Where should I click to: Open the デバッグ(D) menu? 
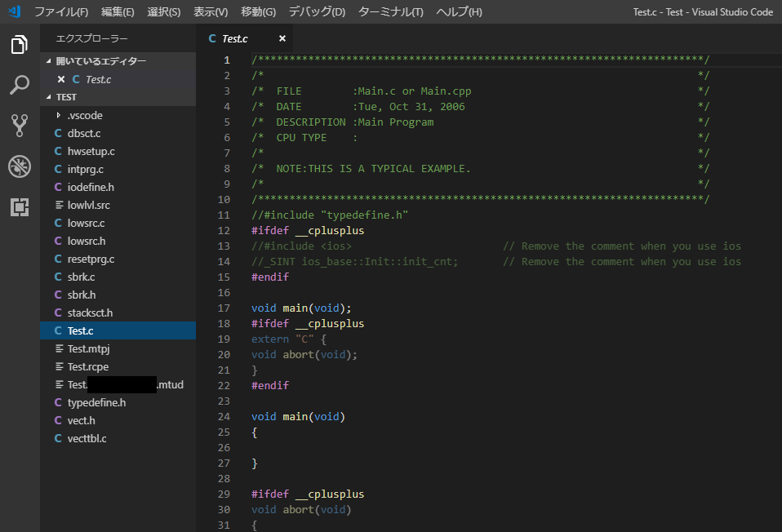pyautogui.click(x=317, y=12)
